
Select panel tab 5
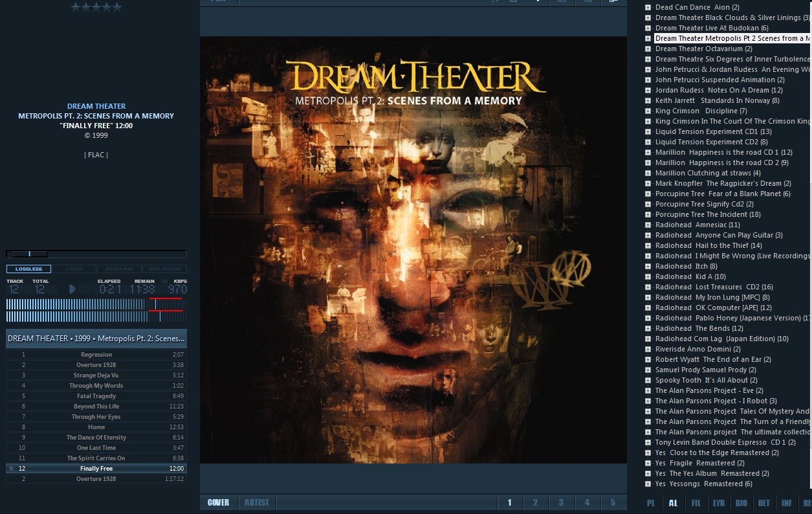pos(613,502)
